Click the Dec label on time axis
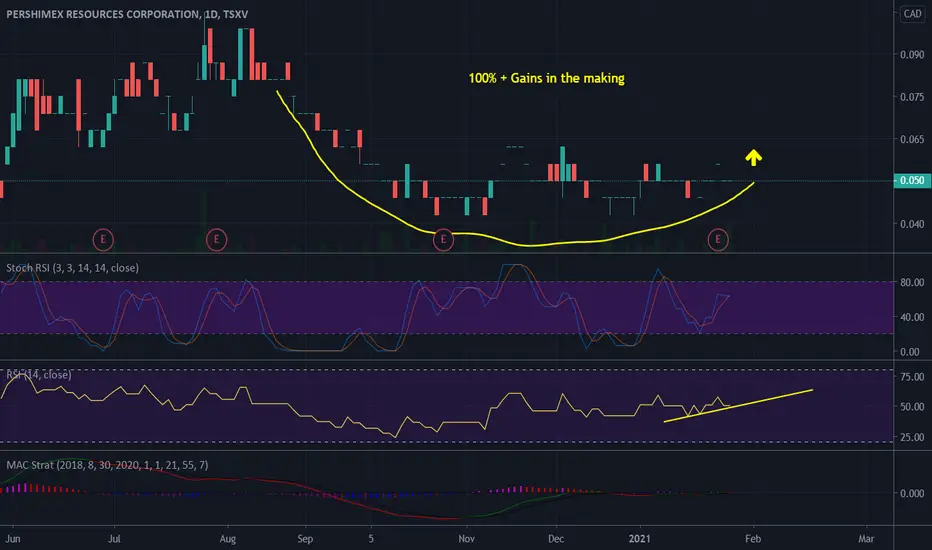The height and width of the screenshot is (550, 932). 556,539
